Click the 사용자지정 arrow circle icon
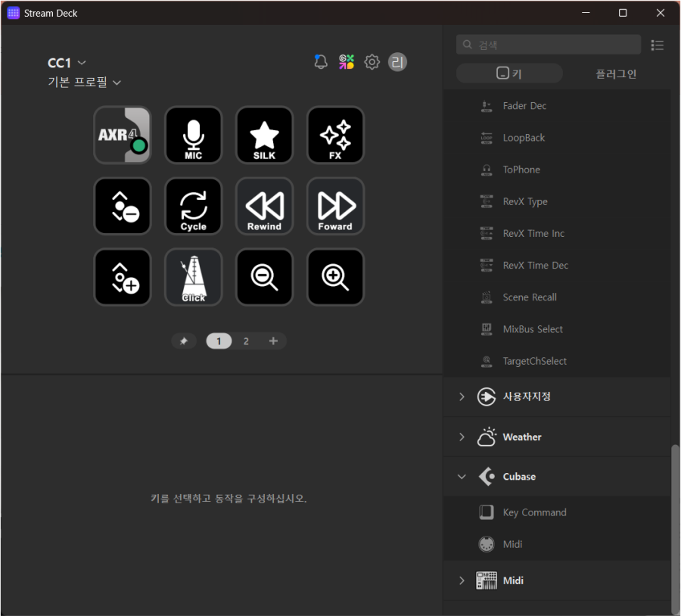This screenshot has width=681, height=616. [x=487, y=397]
